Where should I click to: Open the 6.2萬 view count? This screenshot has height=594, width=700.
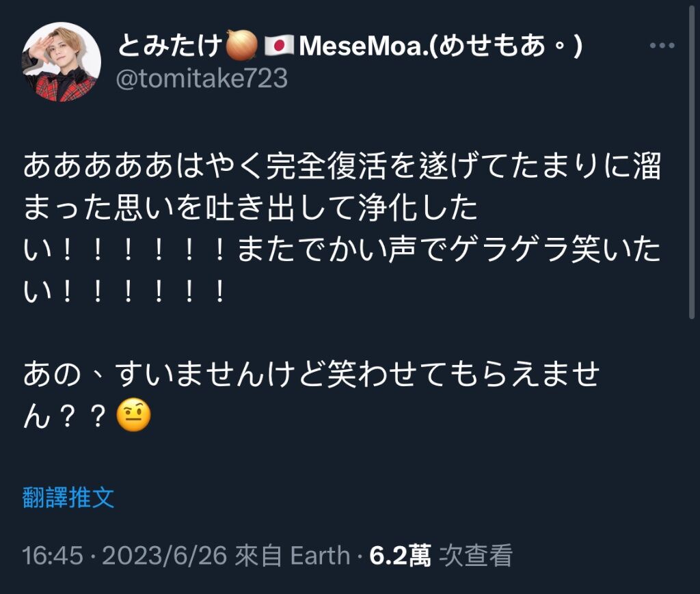401,556
